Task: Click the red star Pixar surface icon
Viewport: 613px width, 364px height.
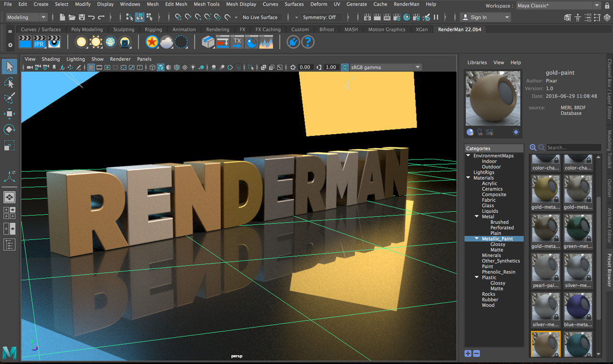Action: point(152,42)
